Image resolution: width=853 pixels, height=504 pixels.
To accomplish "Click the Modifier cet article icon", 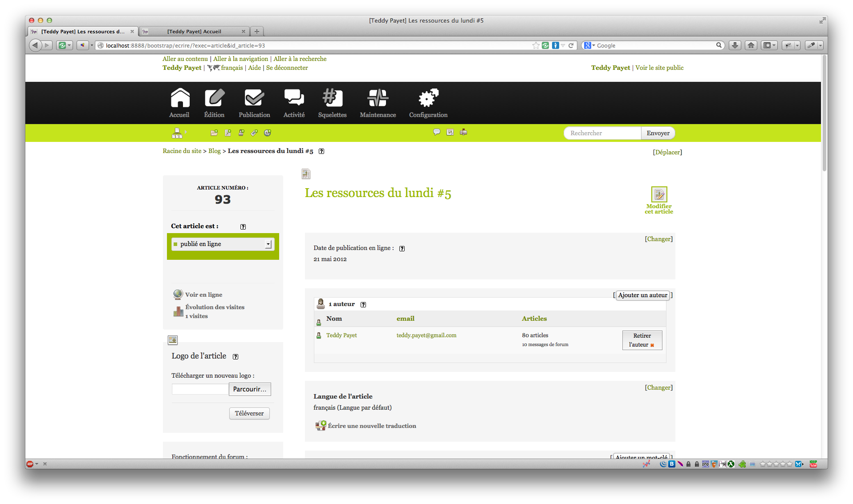I will 659,195.
